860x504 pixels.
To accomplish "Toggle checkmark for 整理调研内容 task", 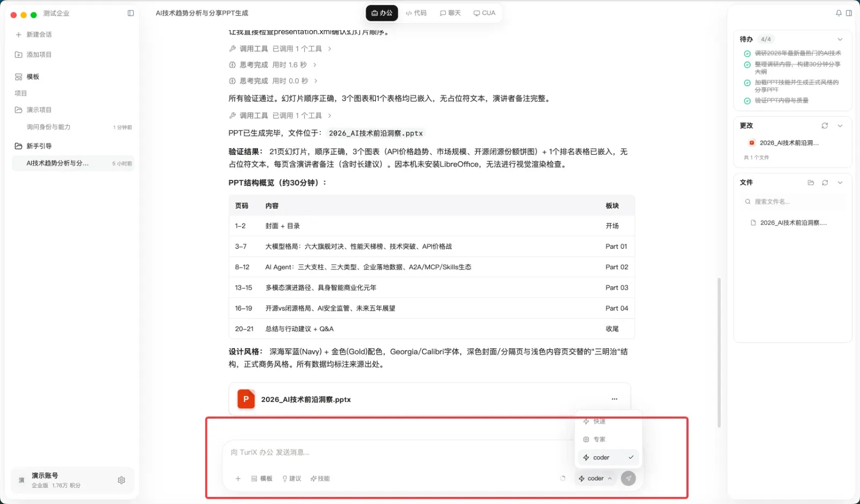I will click(747, 65).
